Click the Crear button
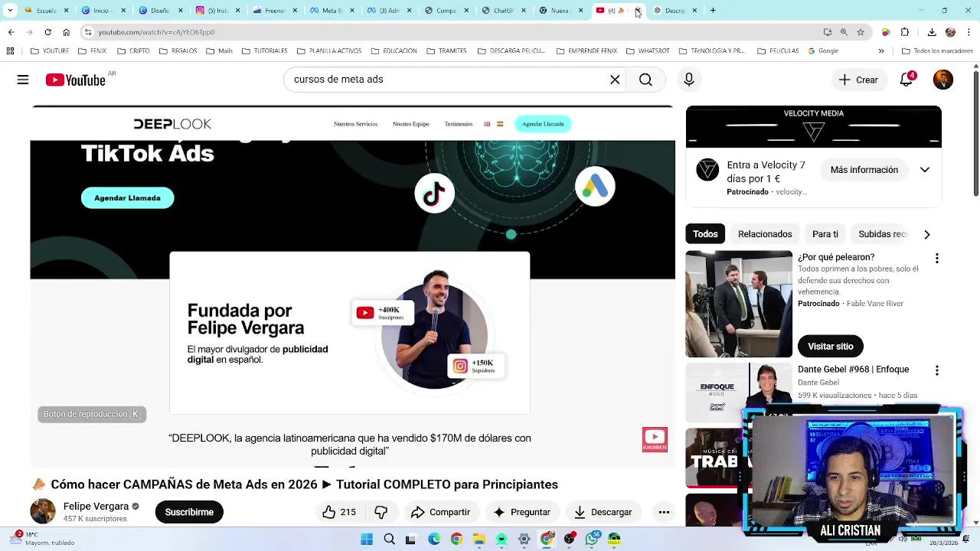The height and width of the screenshot is (551, 980). click(858, 80)
